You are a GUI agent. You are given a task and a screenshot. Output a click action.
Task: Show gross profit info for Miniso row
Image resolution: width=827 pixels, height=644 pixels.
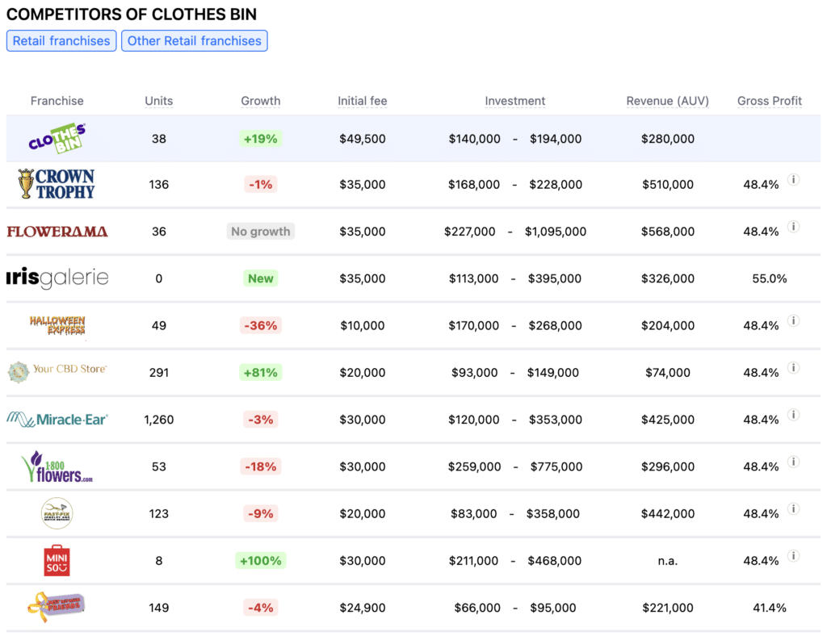click(793, 555)
